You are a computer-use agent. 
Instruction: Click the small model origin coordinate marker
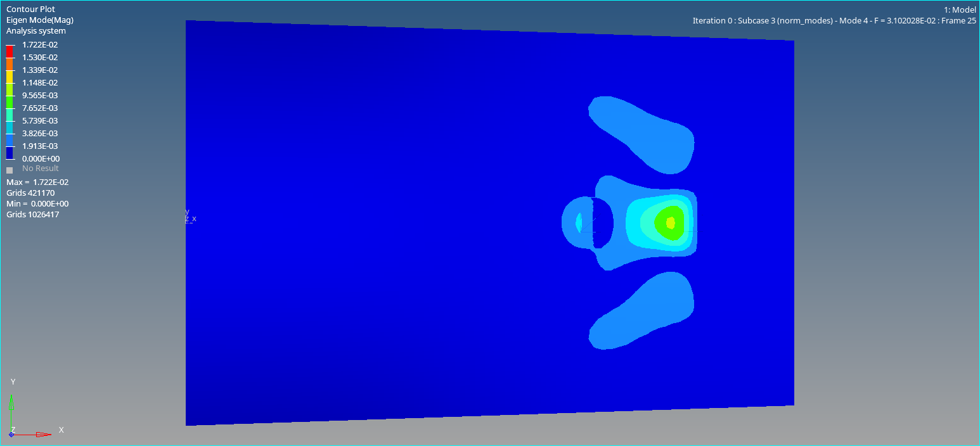[x=189, y=217]
